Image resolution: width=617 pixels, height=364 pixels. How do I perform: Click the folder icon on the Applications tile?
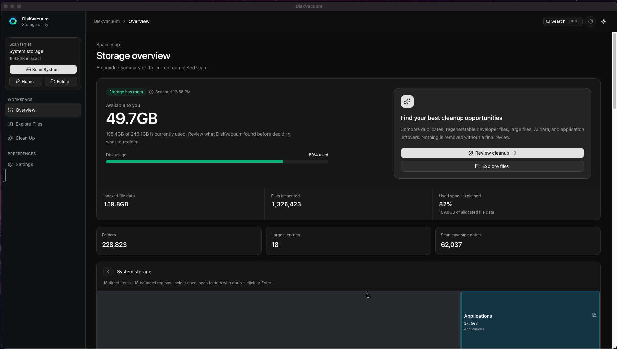click(x=595, y=315)
